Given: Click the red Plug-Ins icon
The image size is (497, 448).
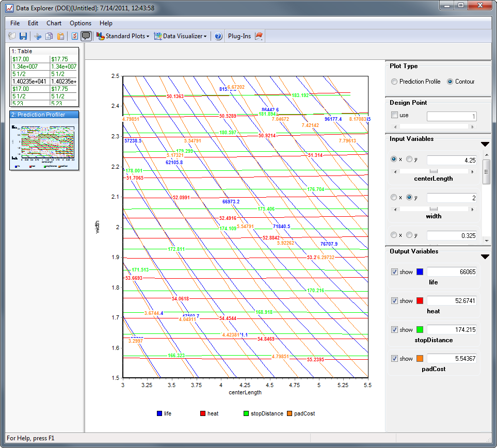Looking at the screenshot, I should click(x=259, y=36).
